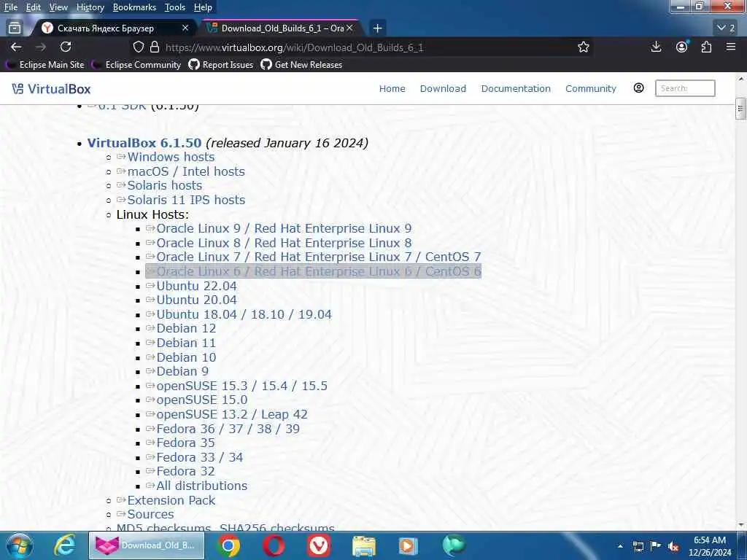Viewport: 747px width, 560px height.
Task: Open the Eclipse Main Site bookmark
Action: coord(46,65)
